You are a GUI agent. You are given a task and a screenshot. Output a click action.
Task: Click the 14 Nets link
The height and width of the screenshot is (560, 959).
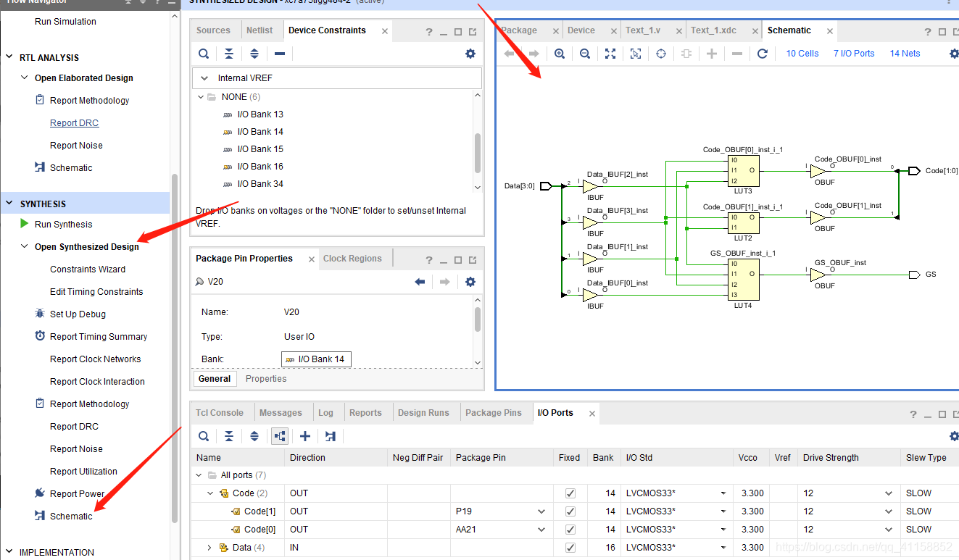905,54
